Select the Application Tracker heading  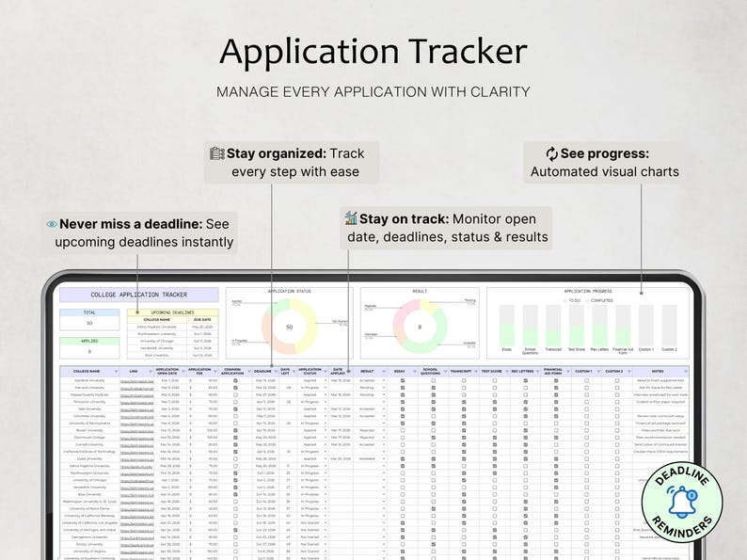click(373, 51)
